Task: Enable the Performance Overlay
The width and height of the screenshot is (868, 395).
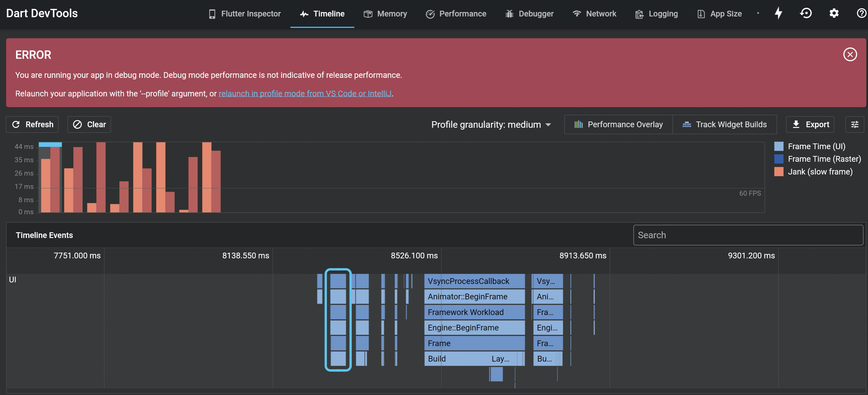Action: tap(618, 124)
